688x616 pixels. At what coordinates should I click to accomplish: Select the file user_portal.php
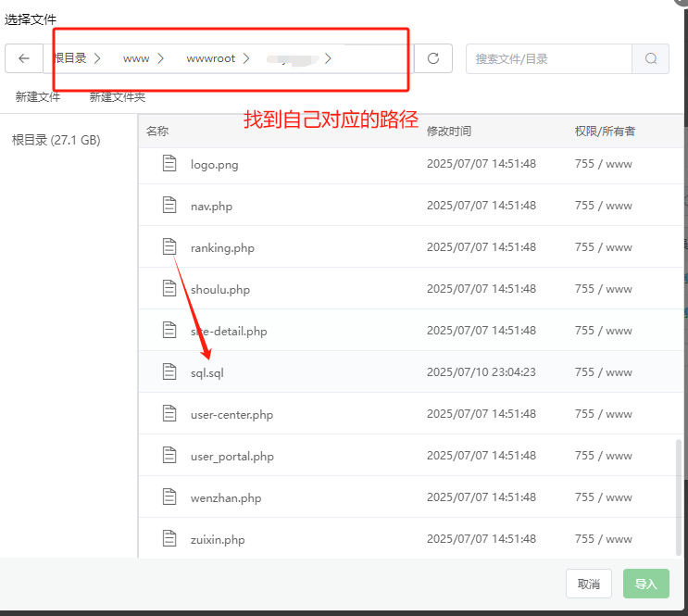(232, 456)
